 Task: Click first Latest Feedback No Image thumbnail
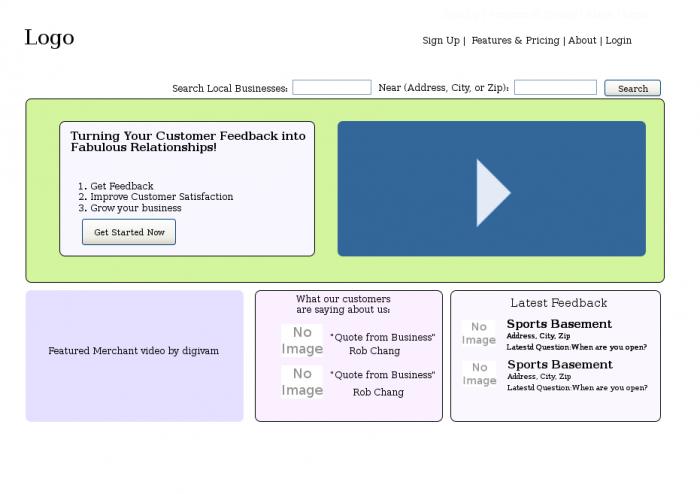point(479,333)
